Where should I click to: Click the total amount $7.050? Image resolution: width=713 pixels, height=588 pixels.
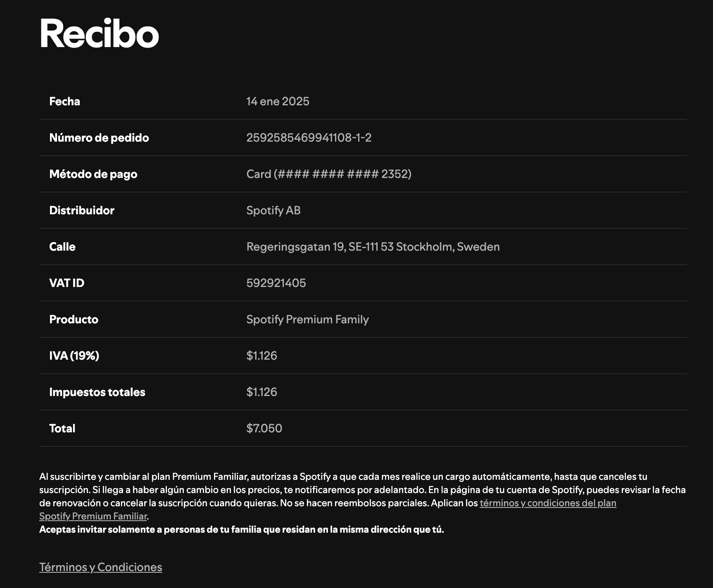point(264,428)
